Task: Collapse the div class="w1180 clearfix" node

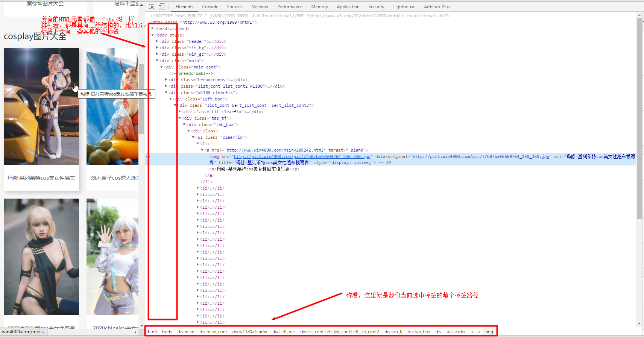Action: click(x=166, y=93)
